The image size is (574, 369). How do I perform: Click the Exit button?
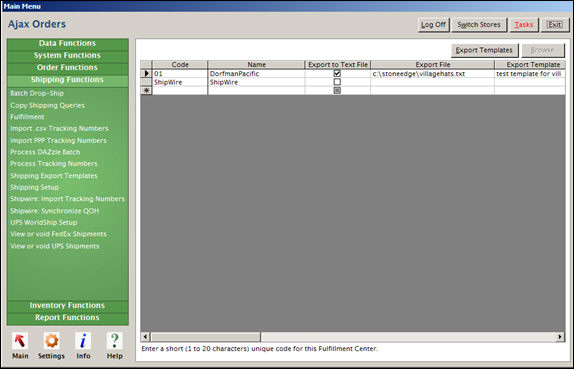[555, 25]
